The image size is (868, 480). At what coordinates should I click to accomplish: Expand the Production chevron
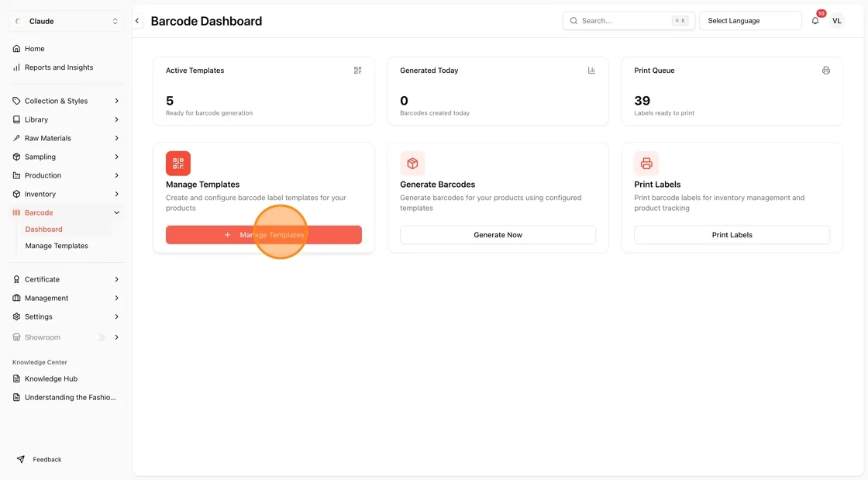coord(117,175)
